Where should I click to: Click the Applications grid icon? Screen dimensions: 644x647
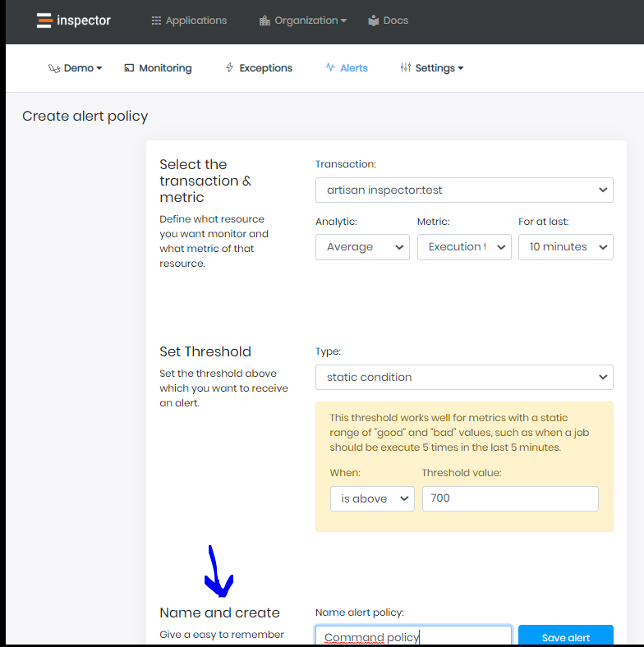tap(156, 21)
